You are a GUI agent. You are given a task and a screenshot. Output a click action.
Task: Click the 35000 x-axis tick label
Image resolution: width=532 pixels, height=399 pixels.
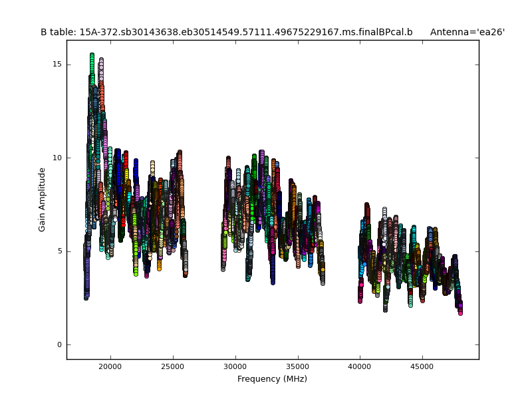pos(297,366)
